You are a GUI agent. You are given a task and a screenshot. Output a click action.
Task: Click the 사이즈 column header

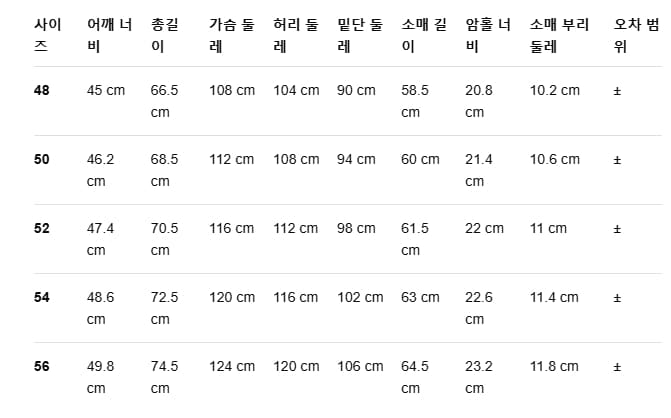click(x=48, y=35)
